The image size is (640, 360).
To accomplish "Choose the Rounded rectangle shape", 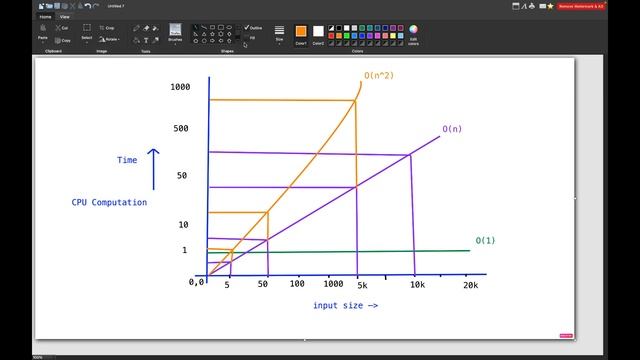I will (221, 27).
